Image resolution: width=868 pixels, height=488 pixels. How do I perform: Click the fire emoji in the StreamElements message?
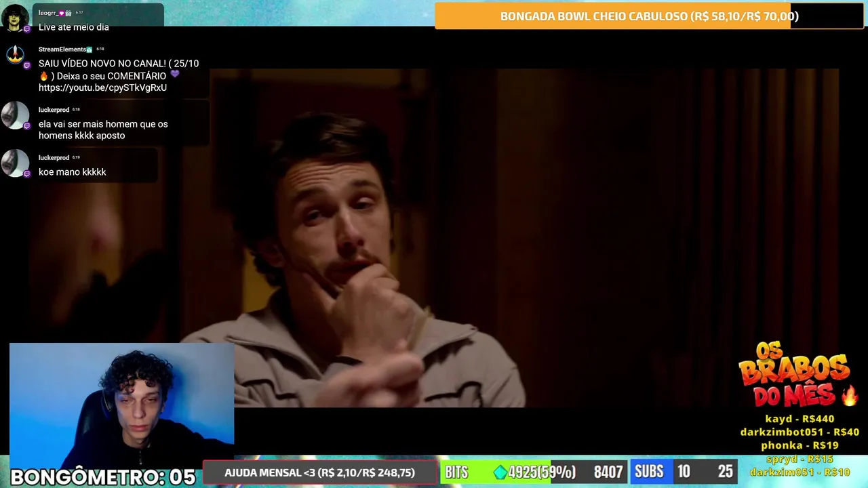(43, 76)
